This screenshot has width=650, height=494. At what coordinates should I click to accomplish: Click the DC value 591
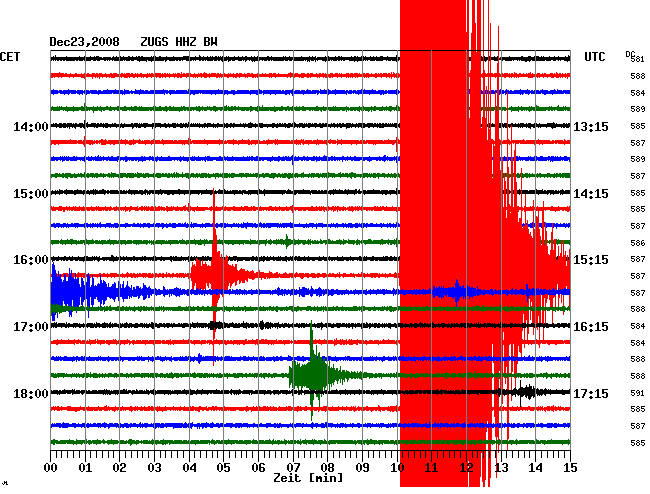[x=638, y=393]
